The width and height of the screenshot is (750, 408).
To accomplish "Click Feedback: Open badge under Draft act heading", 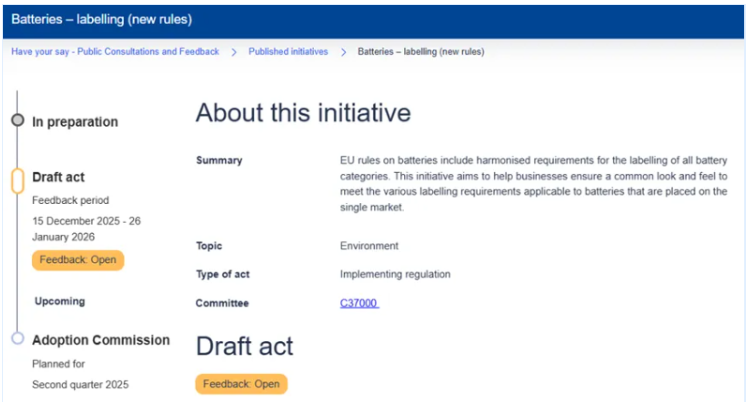I will tap(241, 384).
